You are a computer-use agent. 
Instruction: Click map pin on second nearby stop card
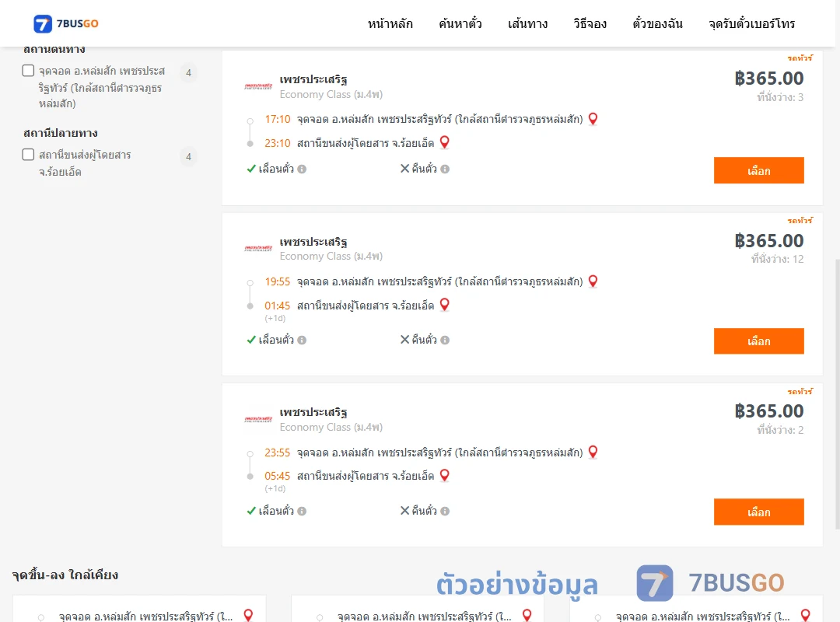tap(527, 615)
